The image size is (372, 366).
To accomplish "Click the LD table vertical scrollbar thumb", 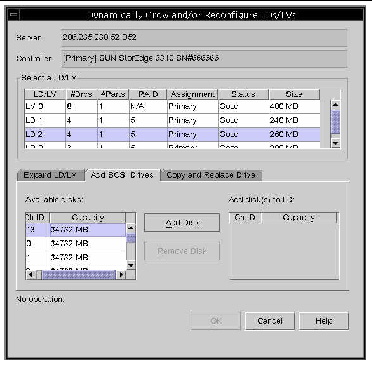I will click(x=336, y=122).
